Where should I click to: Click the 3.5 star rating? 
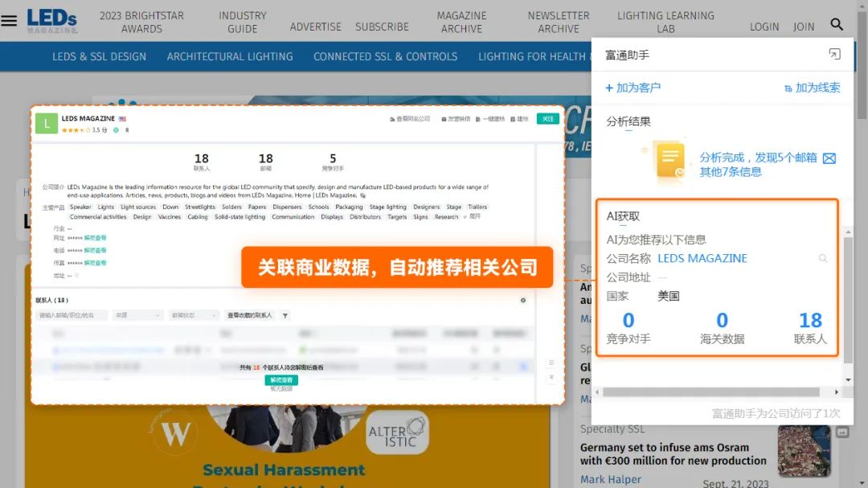84,130
